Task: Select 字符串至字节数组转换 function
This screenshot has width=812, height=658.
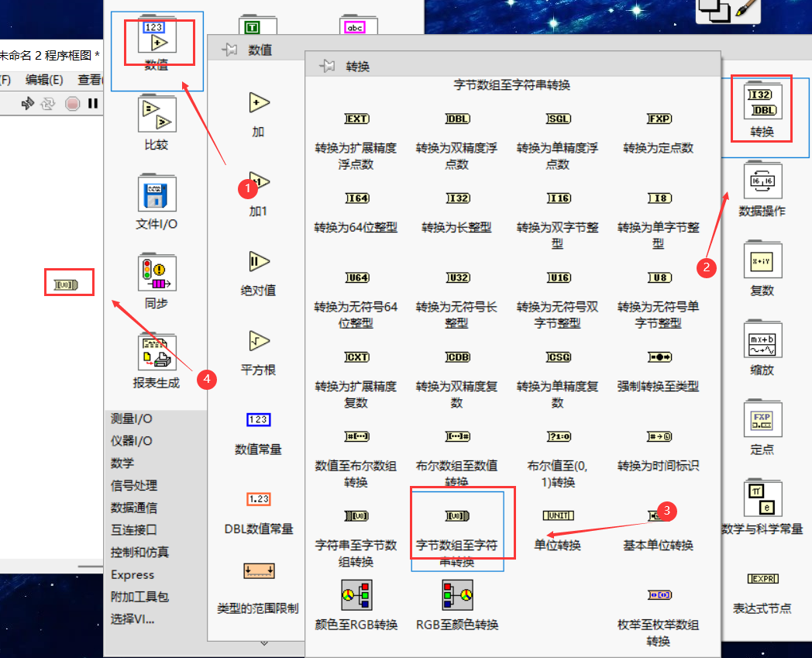Action: click(357, 515)
